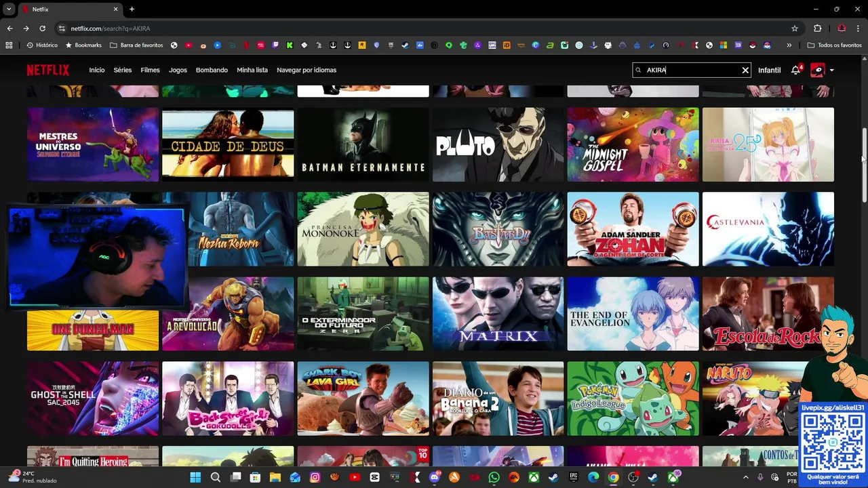Viewport: 868px width, 488px height.
Task: Open Cidade de Deus title
Action: (x=228, y=144)
